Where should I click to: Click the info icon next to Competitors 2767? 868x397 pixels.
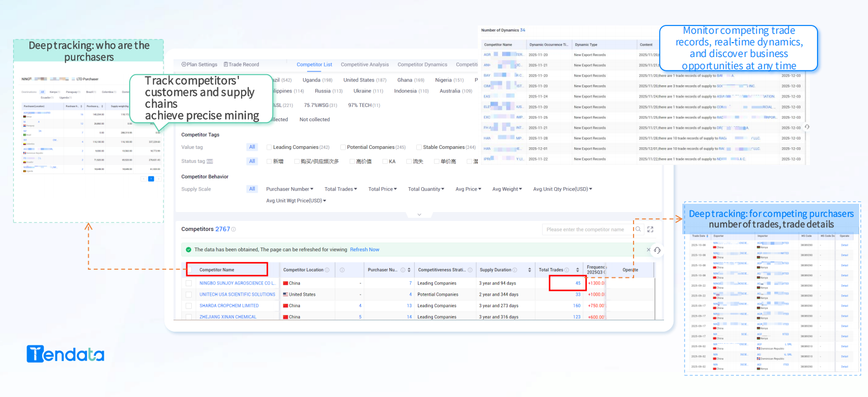pos(233,229)
